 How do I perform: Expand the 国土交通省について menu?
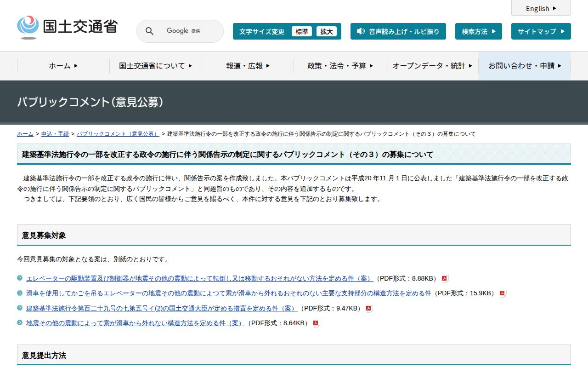(155, 66)
